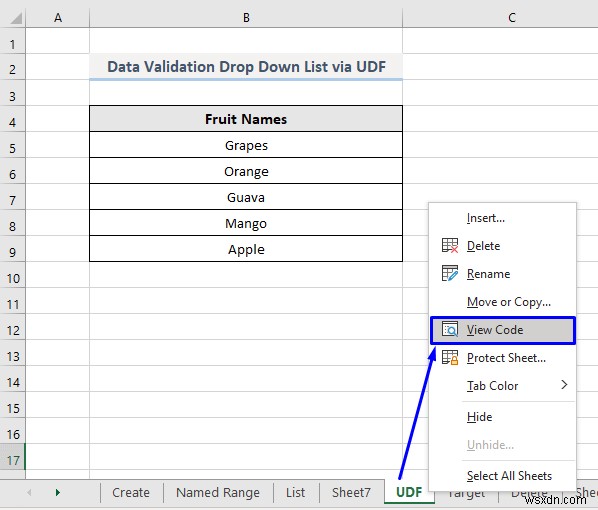Click the title cell 'Data Validation Drop Down List via UDF'

(x=246, y=67)
